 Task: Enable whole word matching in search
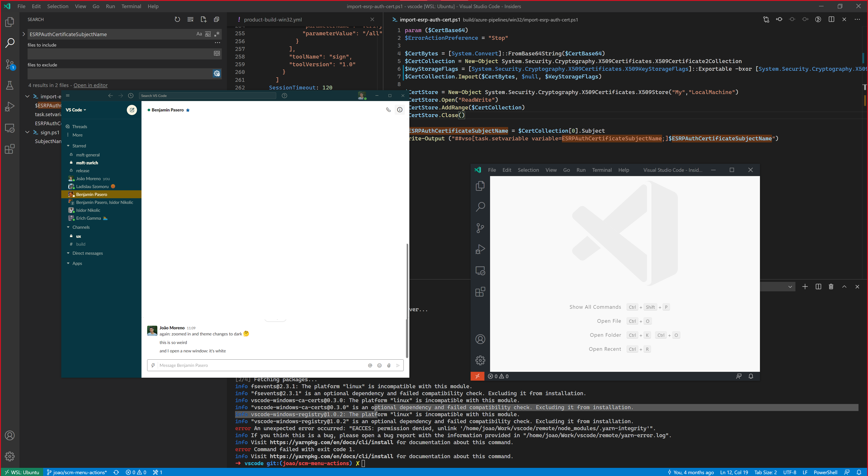coord(208,34)
